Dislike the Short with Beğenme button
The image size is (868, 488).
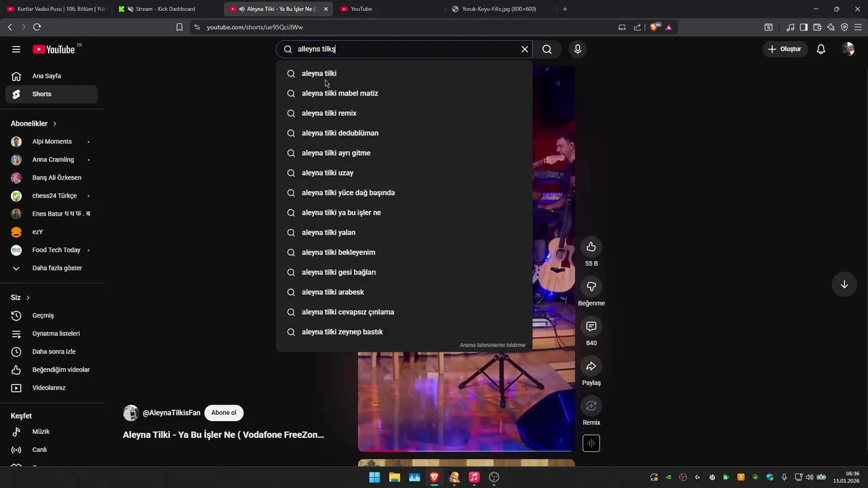pyautogui.click(x=591, y=287)
